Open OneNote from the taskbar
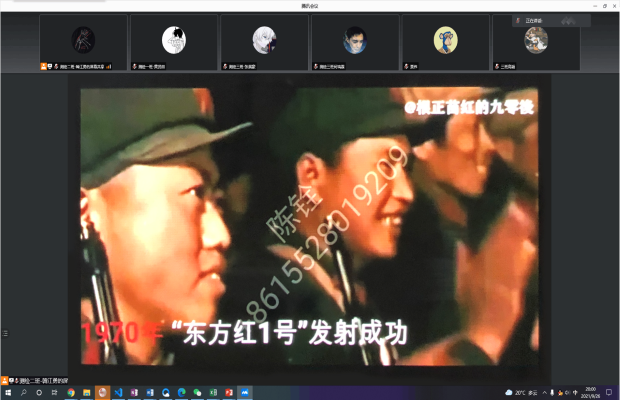Viewport: 620px width, 400px height. pos(134,393)
